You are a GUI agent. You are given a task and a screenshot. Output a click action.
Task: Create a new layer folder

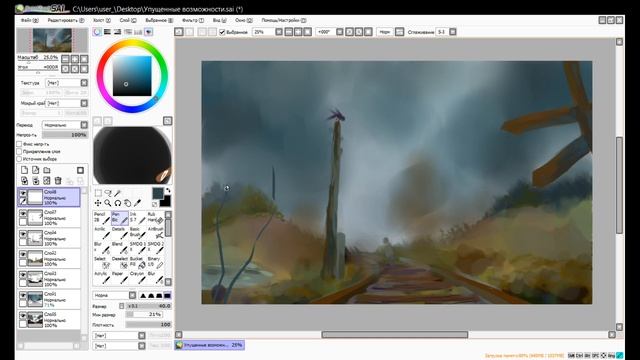[47, 170]
